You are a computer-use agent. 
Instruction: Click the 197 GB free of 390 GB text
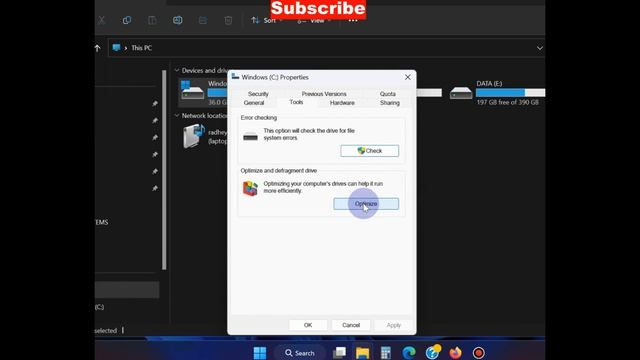[507, 102]
